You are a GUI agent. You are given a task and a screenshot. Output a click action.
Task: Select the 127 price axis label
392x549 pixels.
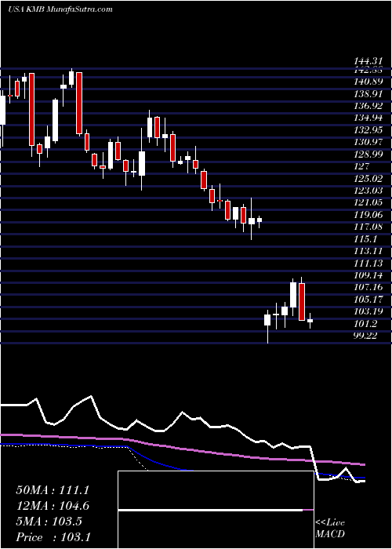(362, 166)
